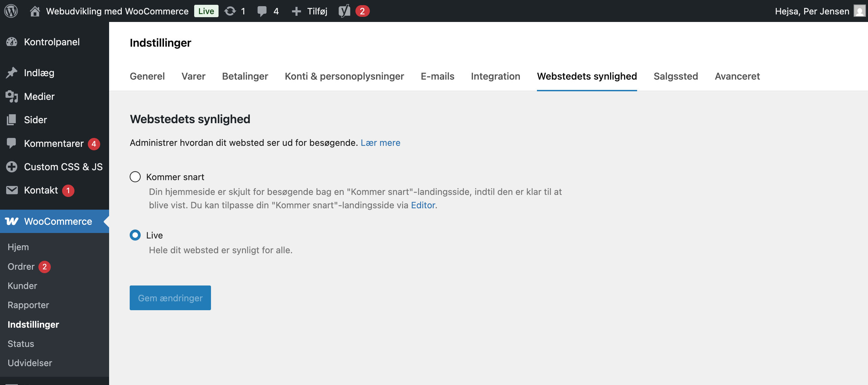Screen dimensions: 868x385
Task: Open updates via the refresh icon
Action: click(230, 11)
